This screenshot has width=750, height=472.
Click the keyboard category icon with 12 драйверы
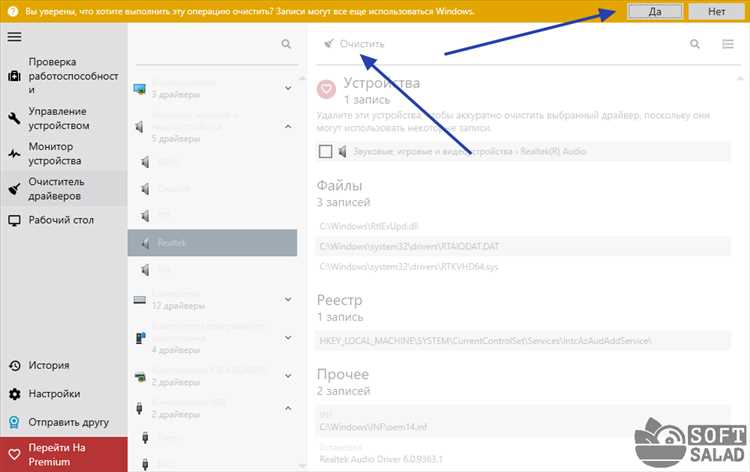(140, 300)
